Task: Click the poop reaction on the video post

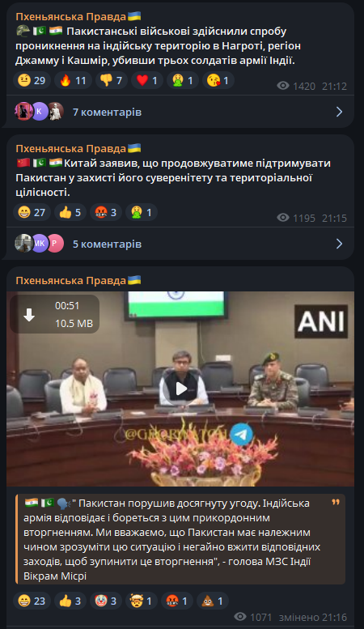Action: pyautogui.click(x=213, y=601)
